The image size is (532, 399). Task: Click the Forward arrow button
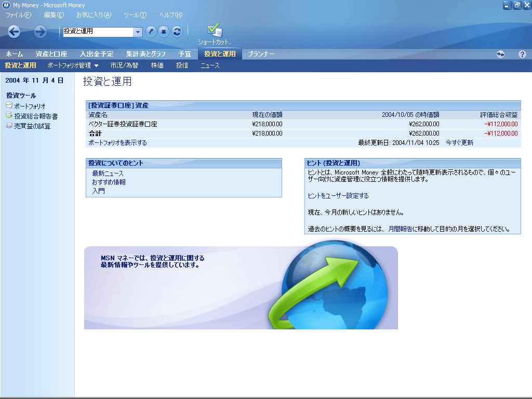tap(40, 32)
